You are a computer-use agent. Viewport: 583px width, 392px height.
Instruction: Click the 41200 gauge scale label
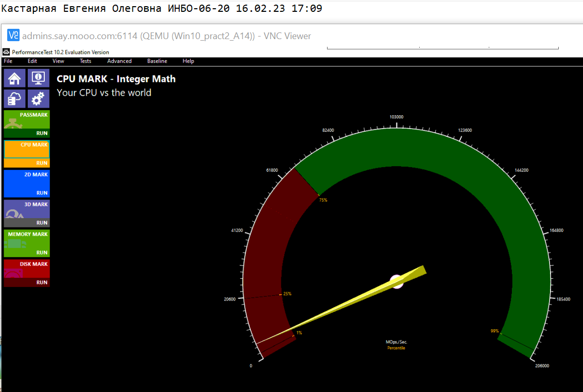tap(237, 230)
